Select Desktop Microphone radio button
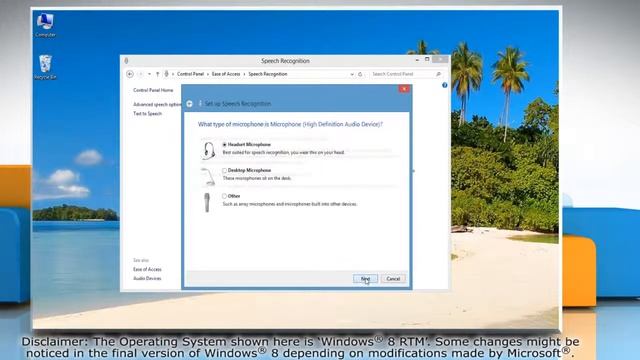The width and height of the screenshot is (640, 360). (224, 170)
